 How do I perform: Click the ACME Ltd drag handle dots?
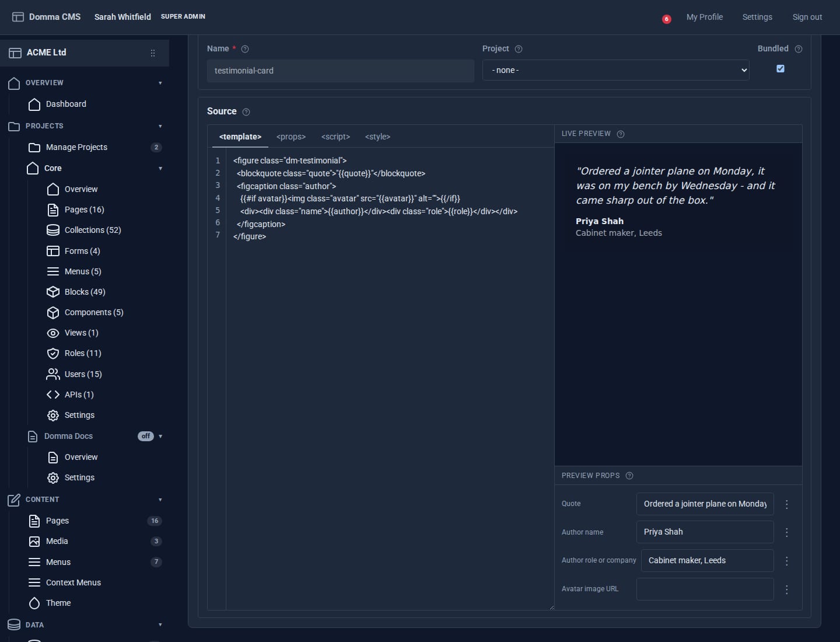click(153, 53)
